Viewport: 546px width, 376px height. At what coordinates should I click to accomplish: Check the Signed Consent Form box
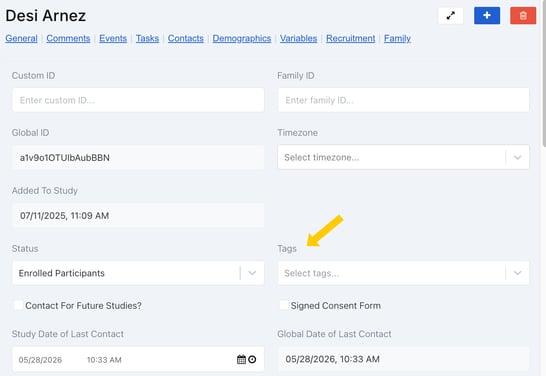coord(284,305)
